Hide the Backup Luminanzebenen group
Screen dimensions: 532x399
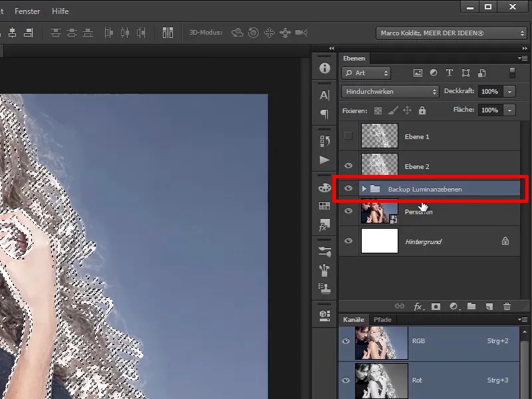[x=348, y=188]
